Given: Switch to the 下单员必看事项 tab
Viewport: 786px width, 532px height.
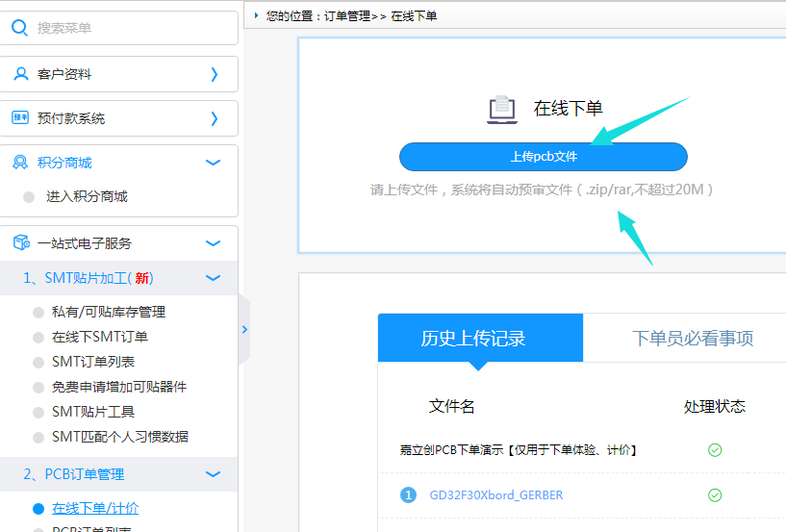Looking at the screenshot, I should coord(692,338).
